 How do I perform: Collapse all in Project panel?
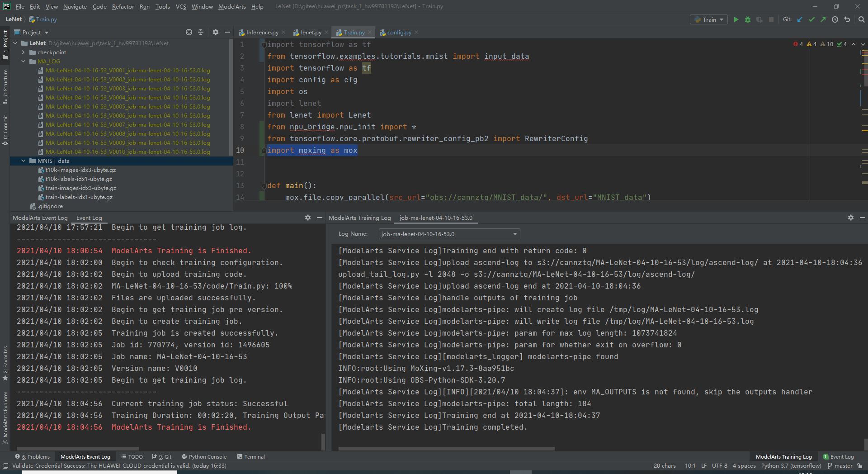click(201, 32)
